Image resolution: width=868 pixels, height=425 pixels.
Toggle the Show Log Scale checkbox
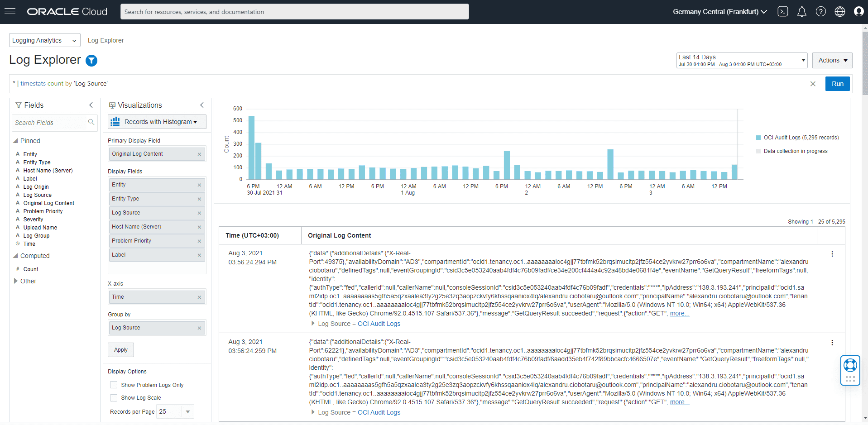pos(114,397)
